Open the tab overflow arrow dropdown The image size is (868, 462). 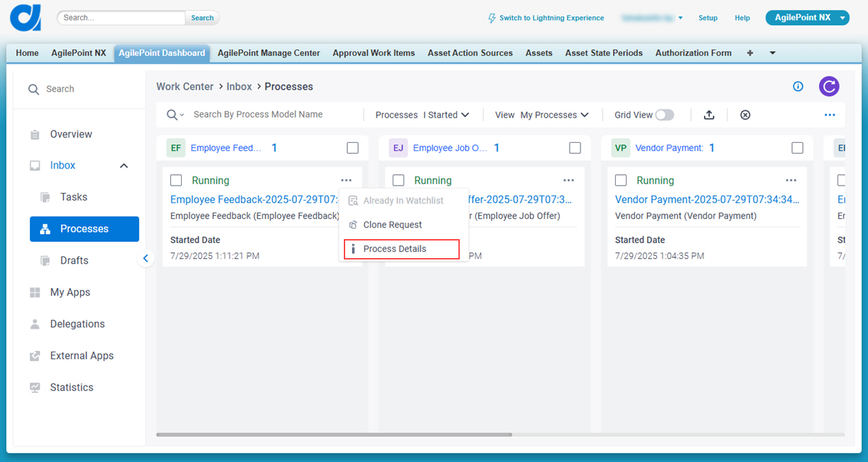772,53
